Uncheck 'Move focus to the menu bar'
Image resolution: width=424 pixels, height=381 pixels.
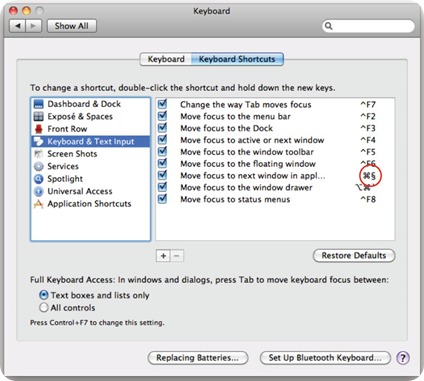[x=162, y=116]
